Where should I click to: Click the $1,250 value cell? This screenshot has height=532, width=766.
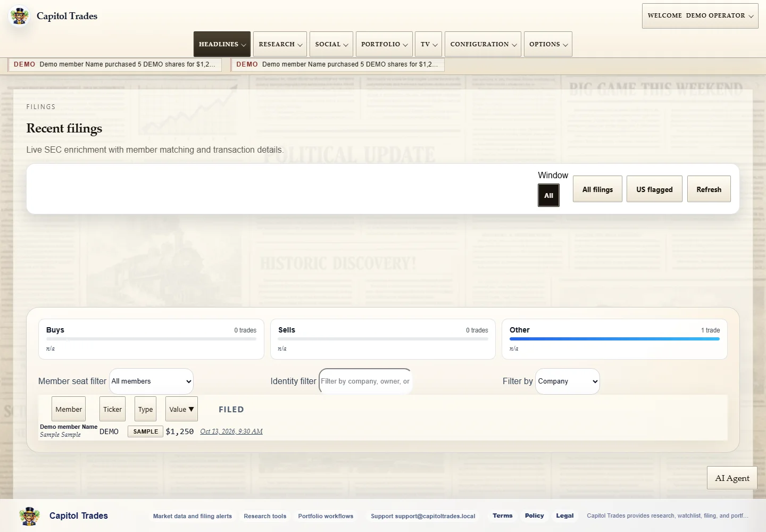coord(180,431)
